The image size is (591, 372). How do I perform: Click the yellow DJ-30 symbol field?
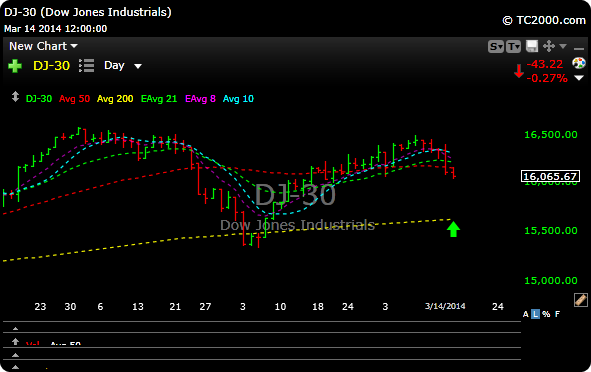click(51, 66)
